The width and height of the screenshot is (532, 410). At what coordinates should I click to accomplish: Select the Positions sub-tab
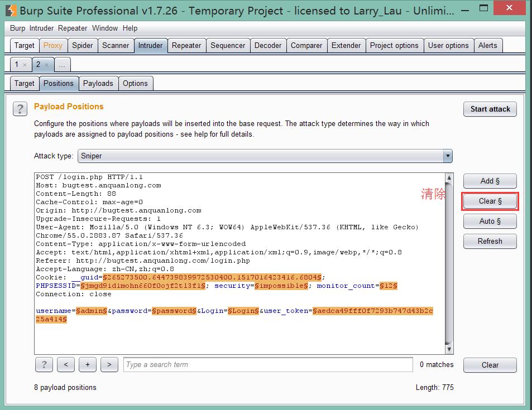[59, 84]
